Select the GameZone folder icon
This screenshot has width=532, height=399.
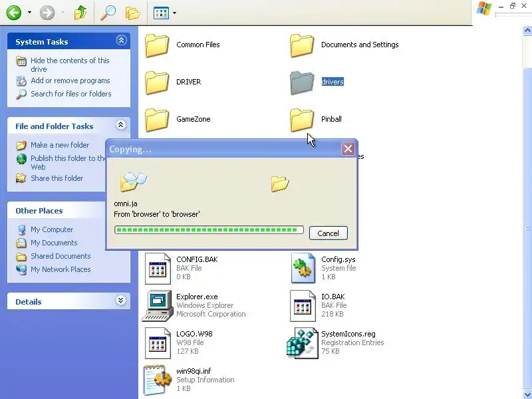coord(157,120)
